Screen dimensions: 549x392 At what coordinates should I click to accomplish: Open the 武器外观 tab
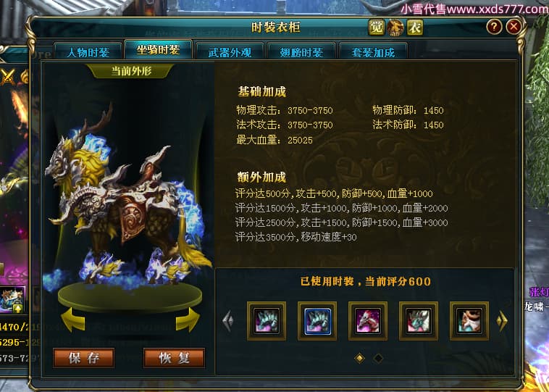tap(230, 52)
